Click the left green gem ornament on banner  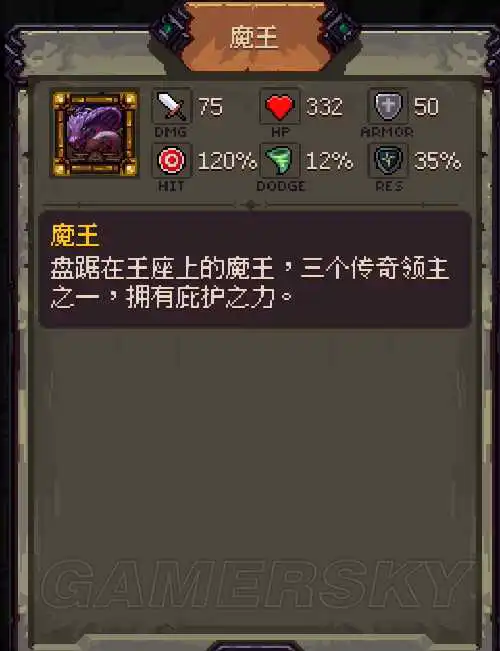pos(168,29)
